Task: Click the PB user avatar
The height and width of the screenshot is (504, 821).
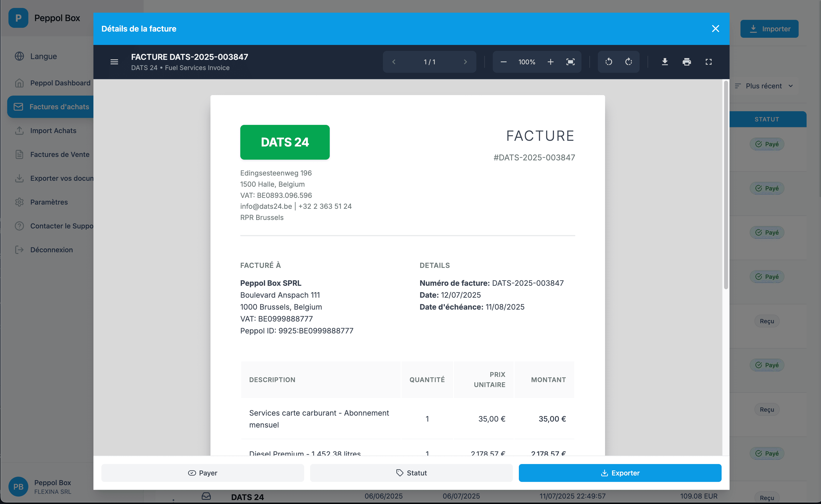Action: point(18,487)
